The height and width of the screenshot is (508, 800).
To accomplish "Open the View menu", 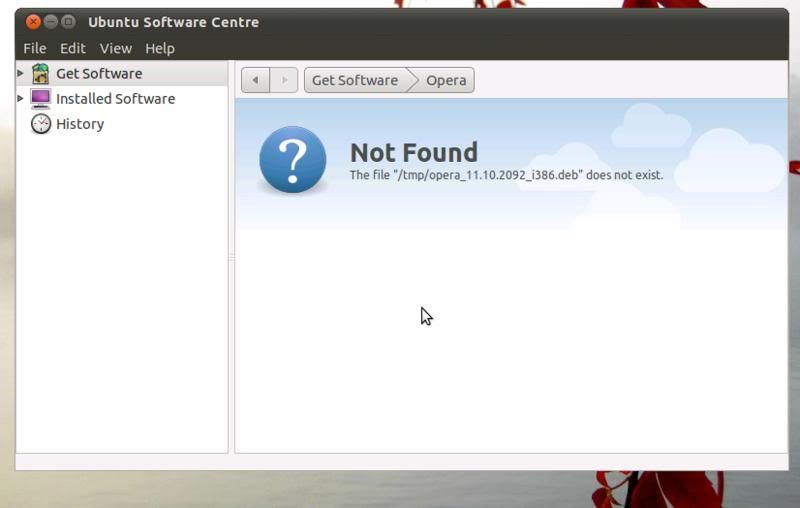I will click(116, 48).
